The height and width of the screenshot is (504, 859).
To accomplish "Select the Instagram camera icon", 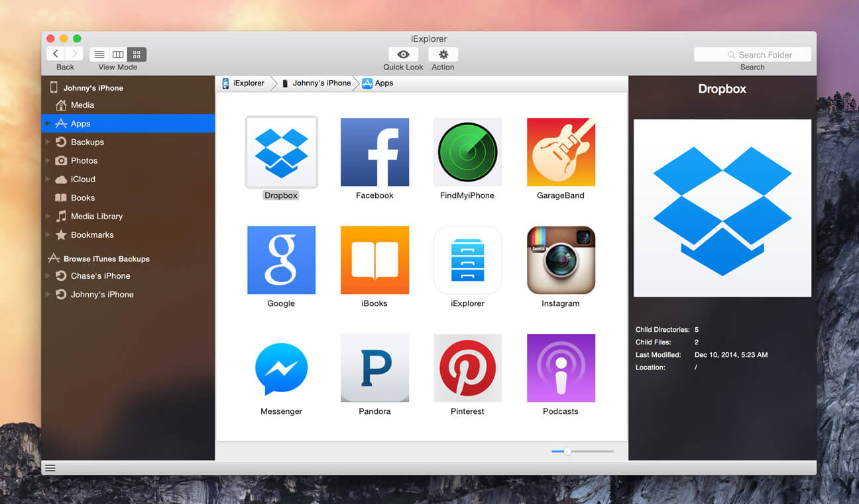I will 561,260.
